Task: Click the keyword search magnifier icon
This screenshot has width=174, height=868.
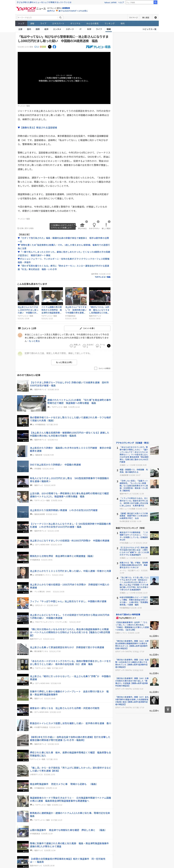Action: tap(60, 18)
